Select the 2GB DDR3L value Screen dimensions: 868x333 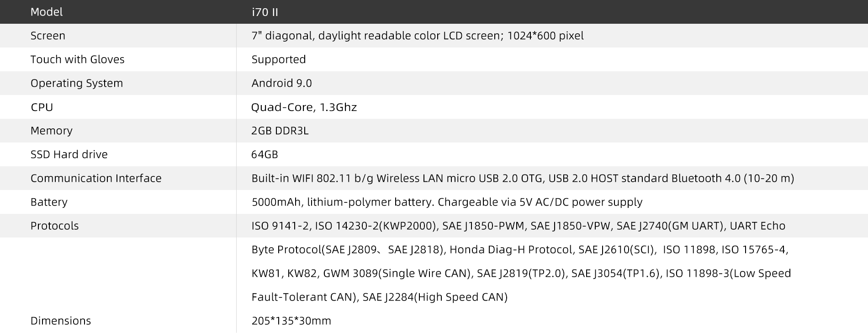point(280,131)
